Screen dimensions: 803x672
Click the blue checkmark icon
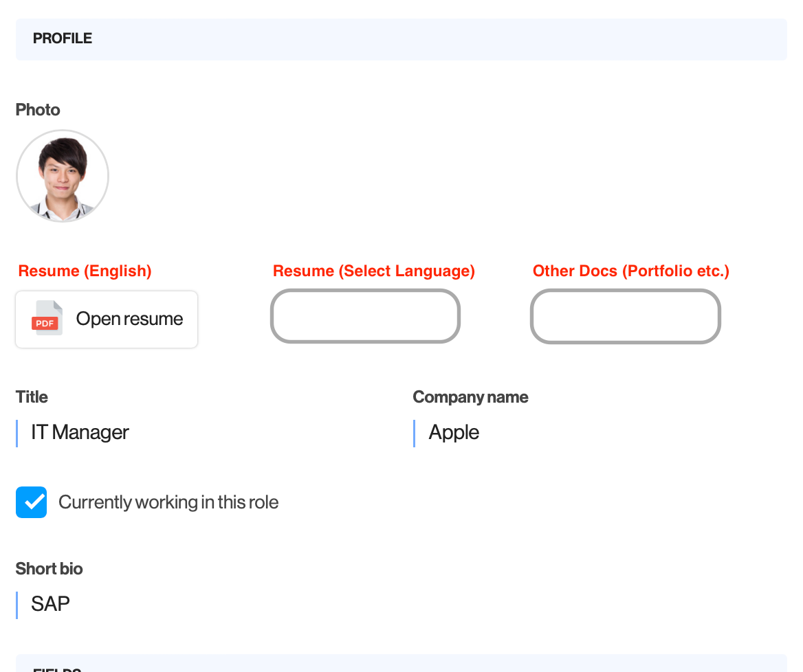tap(31, 502)
